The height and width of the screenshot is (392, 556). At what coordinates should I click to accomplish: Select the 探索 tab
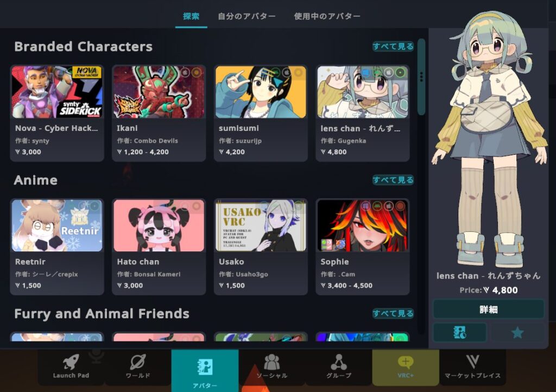tap(191, 16)
